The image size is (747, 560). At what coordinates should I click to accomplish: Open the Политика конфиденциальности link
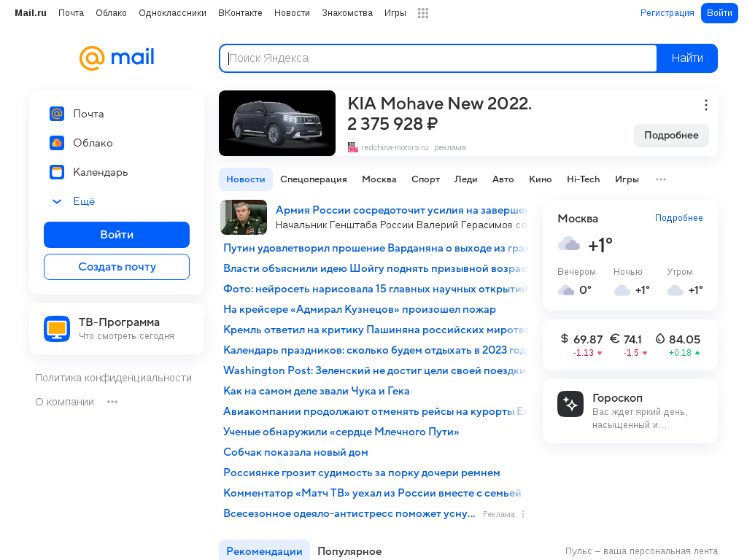pyautogui.click(x=113, y=378)
